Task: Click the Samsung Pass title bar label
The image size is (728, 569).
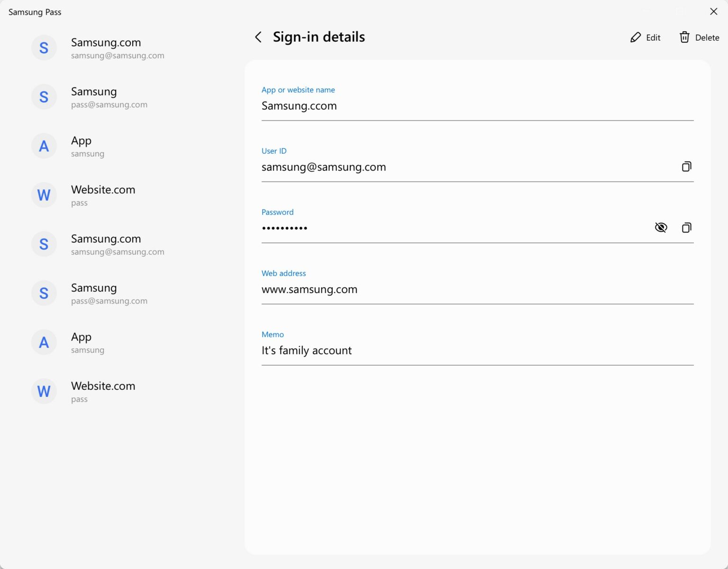Action: coord(35,12)
